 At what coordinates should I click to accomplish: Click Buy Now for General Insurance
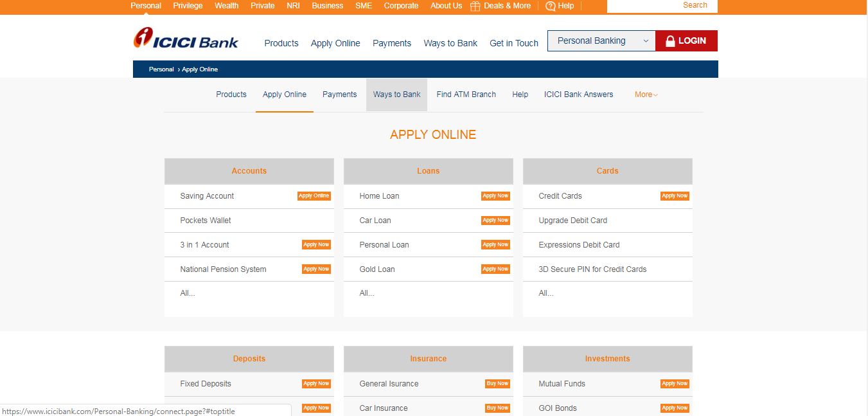pyautogui.click(x=497, y=383)
